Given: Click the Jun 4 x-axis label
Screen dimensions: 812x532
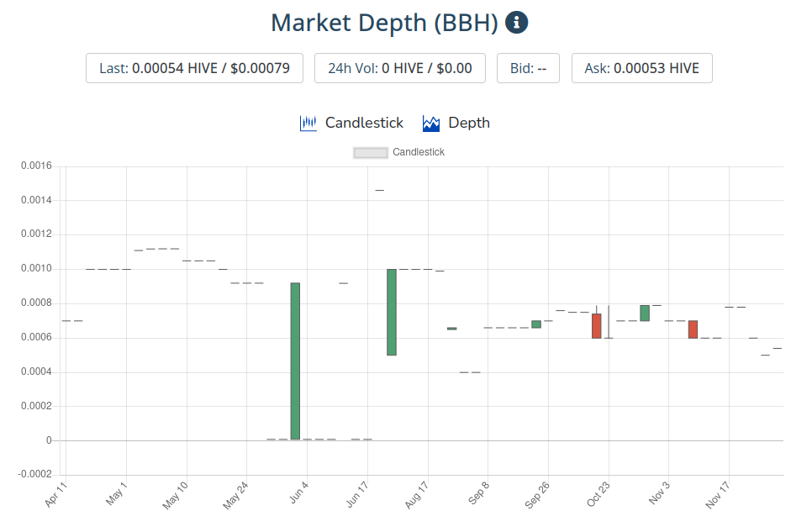Looking at the screenshot, I should tap(298, 492).
